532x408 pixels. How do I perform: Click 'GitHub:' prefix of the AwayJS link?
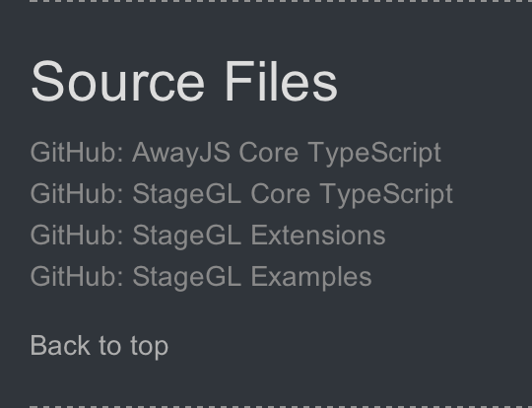[77, 153]
